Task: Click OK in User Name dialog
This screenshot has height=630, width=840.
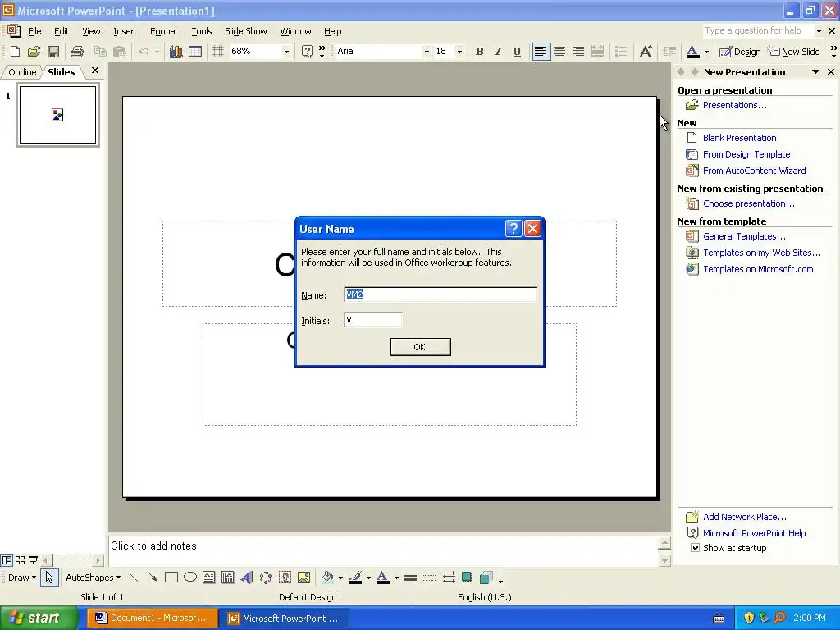Action: [x=420, y=347]
